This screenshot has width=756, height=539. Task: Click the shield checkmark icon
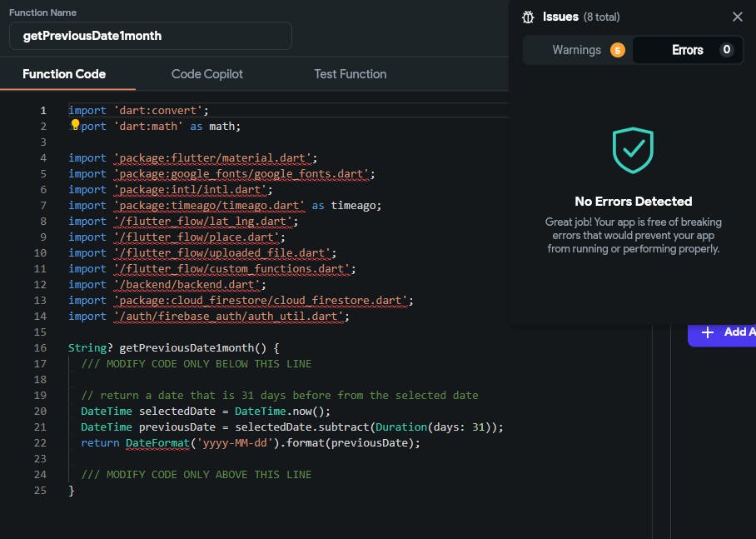(633, 150)
